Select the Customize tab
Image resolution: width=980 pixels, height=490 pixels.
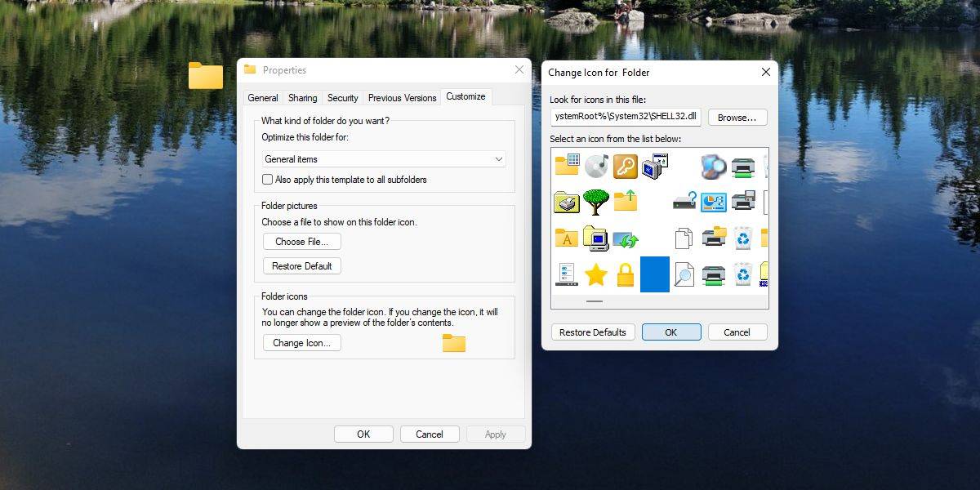click(465, 96)
